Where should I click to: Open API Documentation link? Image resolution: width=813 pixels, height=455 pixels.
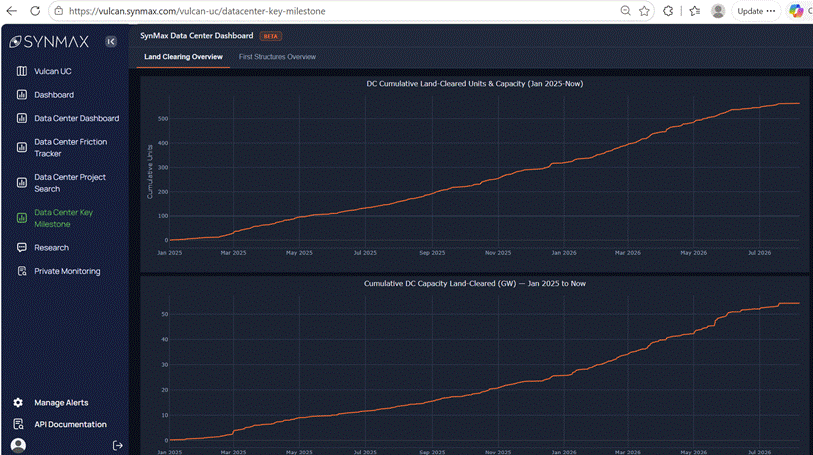70,424
